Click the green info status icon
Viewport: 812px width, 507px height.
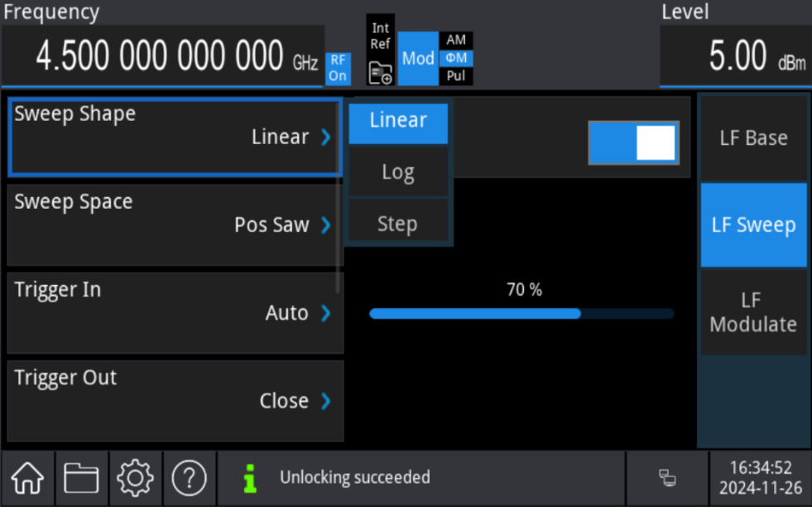pyautogui.click(x=249, y=478)
